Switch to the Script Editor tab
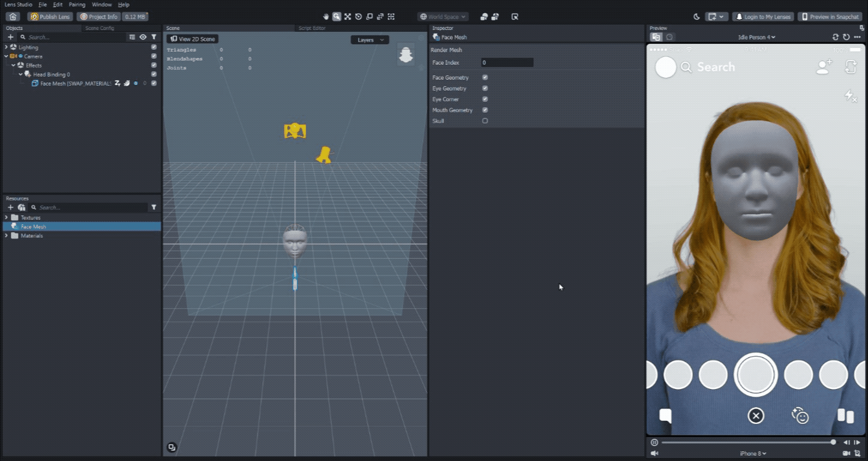Screen dimensions: 868x461 pos(312,28)
